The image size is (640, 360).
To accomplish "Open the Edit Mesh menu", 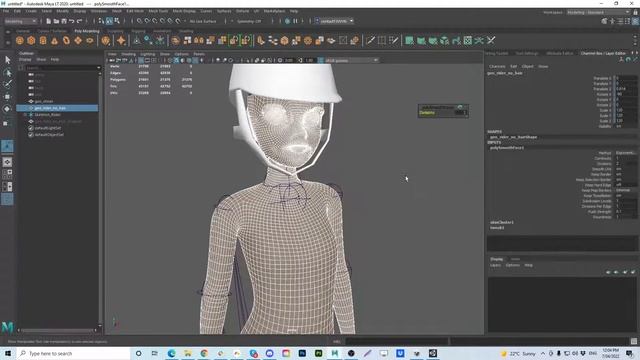I will point(135,11).
